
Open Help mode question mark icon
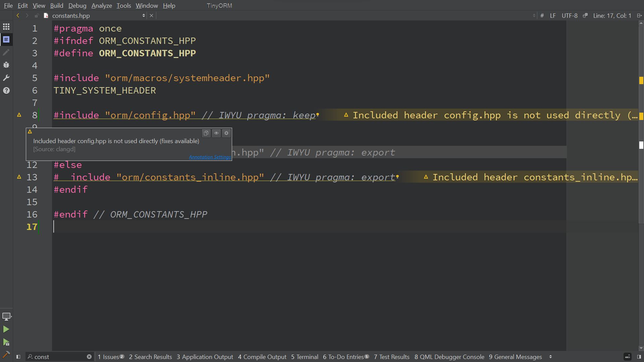[x=6, y=90]
